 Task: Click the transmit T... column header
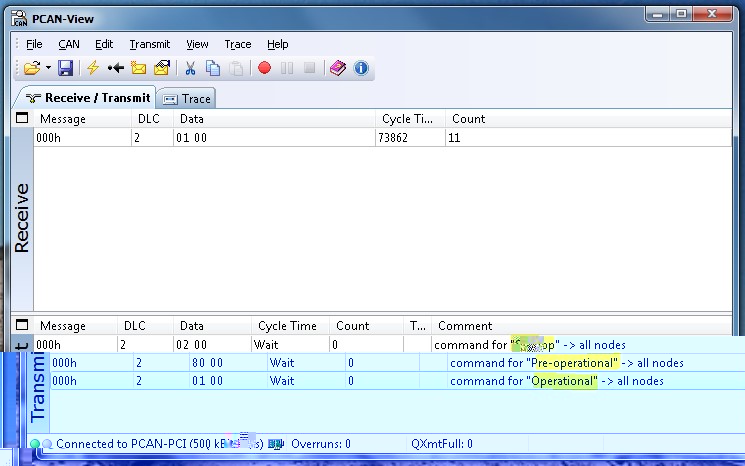(x=418, y=326)
